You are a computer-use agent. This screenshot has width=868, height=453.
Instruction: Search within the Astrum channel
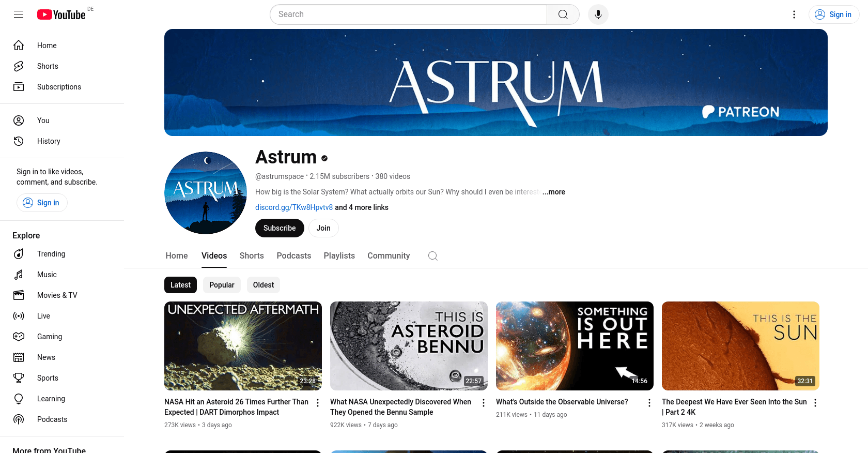click(x=433, y=256)
